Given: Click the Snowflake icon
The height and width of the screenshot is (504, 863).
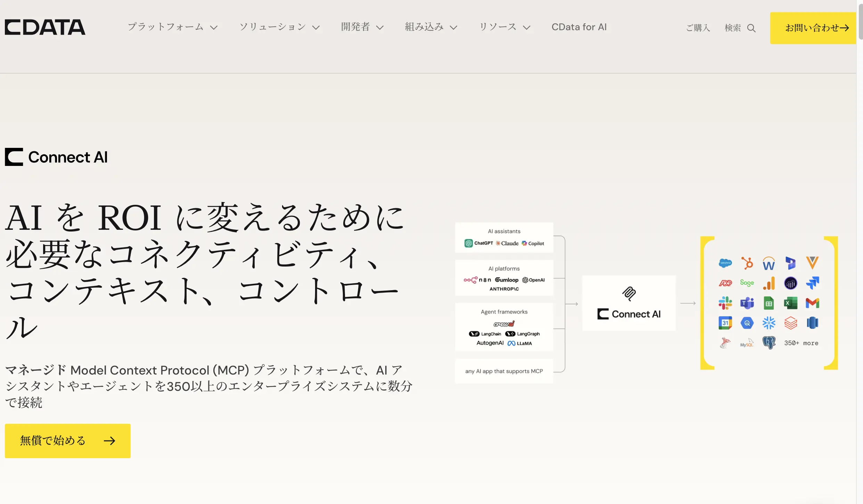Looking at the screenshot, I should [x=769, y=323].
